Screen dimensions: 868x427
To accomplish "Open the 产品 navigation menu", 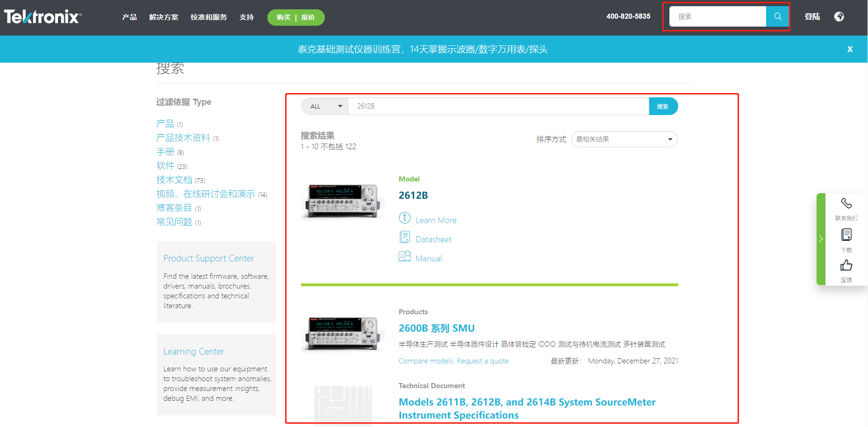I will 129,17.
